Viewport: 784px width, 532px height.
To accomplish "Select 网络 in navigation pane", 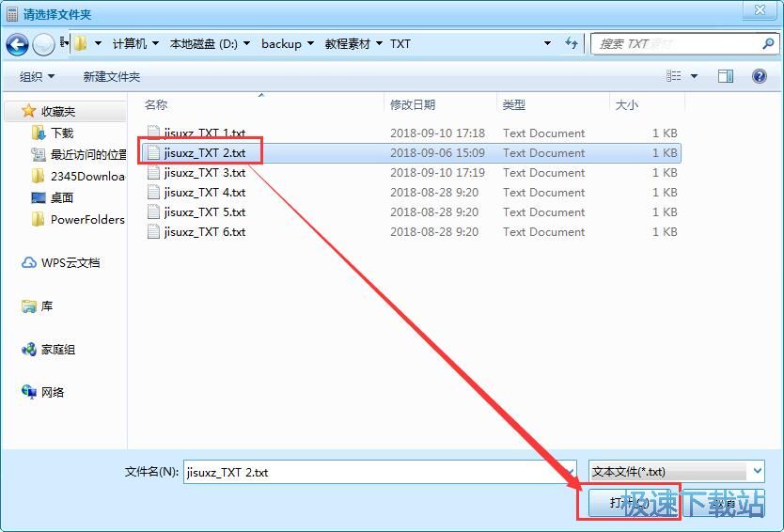I will [x=53, y=392].
